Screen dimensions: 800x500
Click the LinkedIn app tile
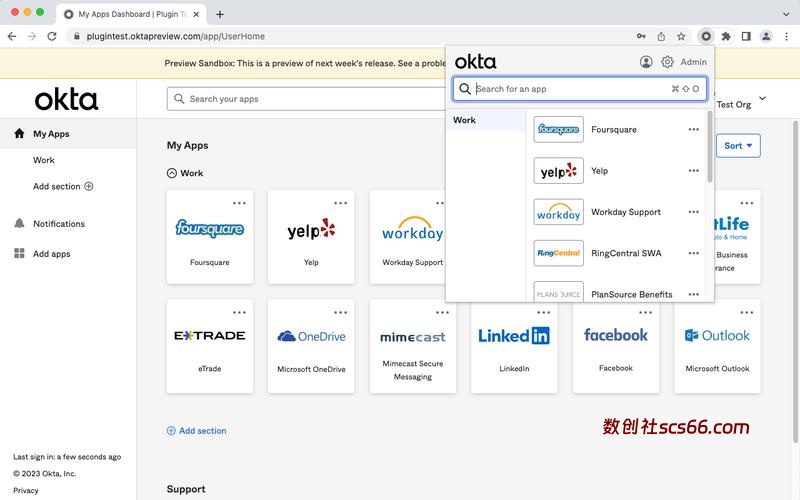point(513,345)
